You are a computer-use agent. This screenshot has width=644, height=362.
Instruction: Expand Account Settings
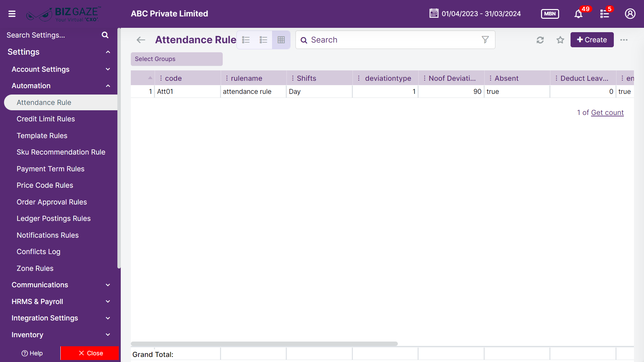tap(108, 69)
